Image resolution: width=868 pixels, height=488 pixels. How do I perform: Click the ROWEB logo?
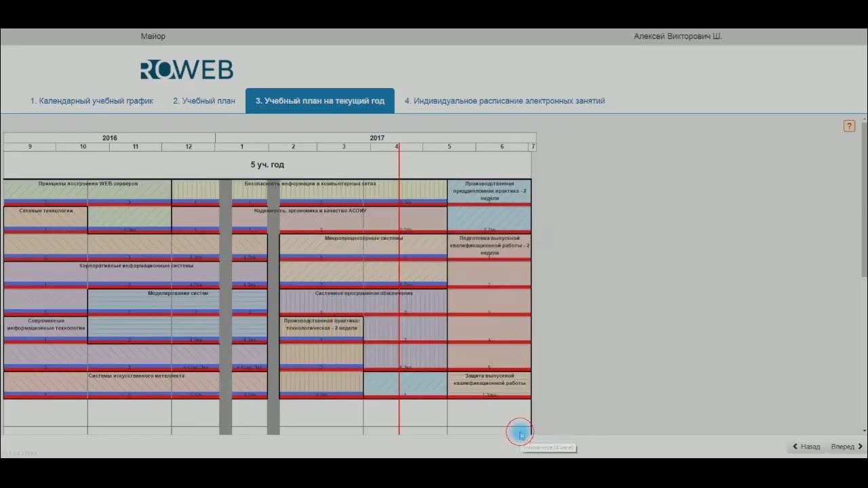coord(186,69)
